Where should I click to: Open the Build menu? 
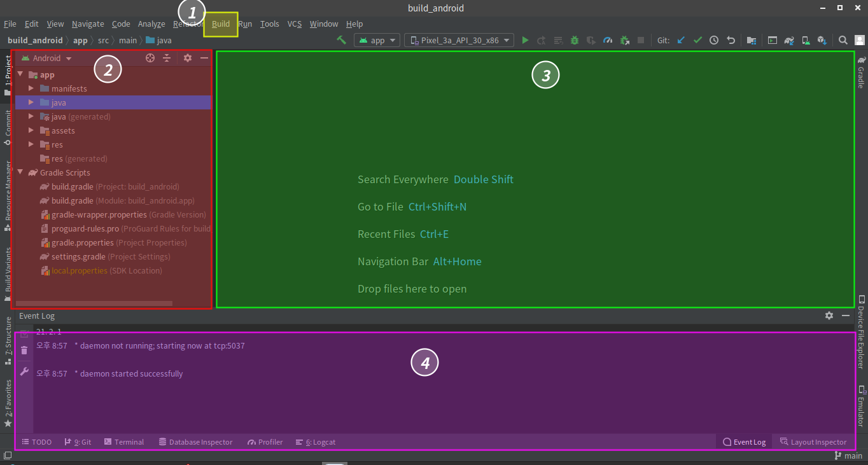[221, 24]
